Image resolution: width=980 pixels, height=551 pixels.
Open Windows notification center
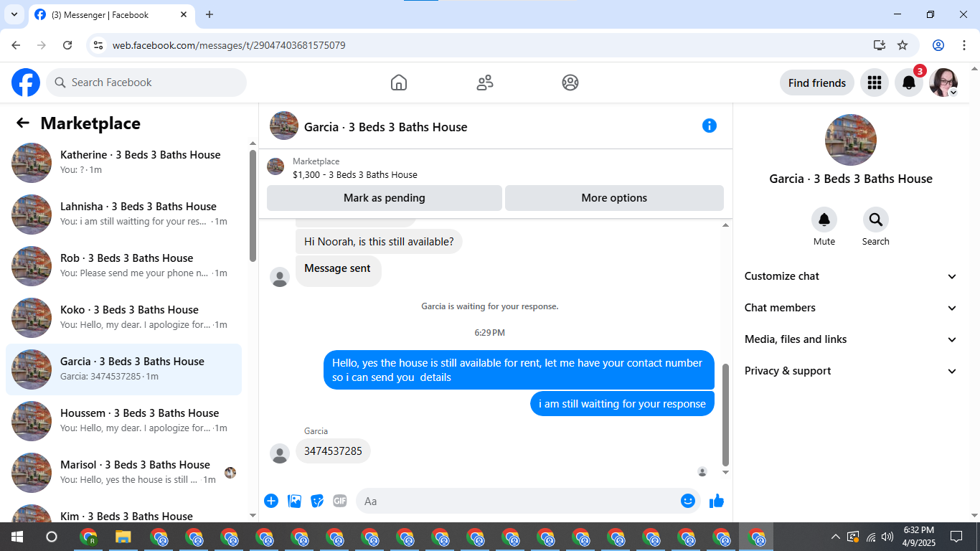click(x=956, y=537)
